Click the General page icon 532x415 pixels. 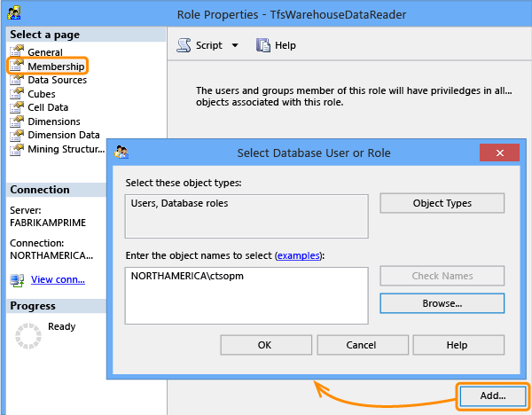click(17, 51)
